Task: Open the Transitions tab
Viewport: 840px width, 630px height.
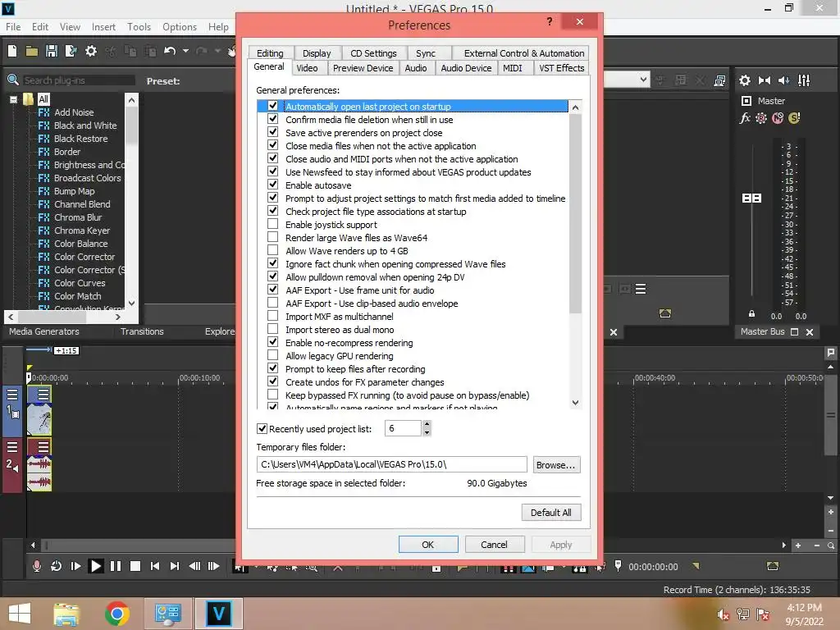Action: pyautogui.click(x=142, y=331)
